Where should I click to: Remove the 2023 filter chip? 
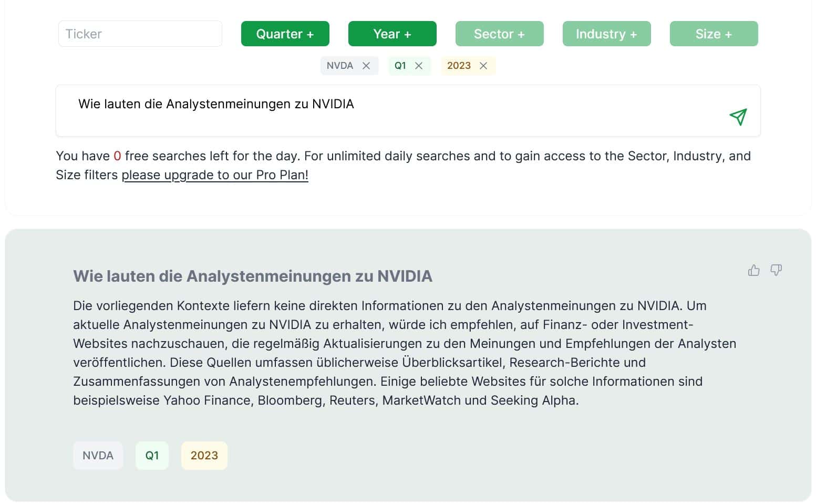[483, 66]
